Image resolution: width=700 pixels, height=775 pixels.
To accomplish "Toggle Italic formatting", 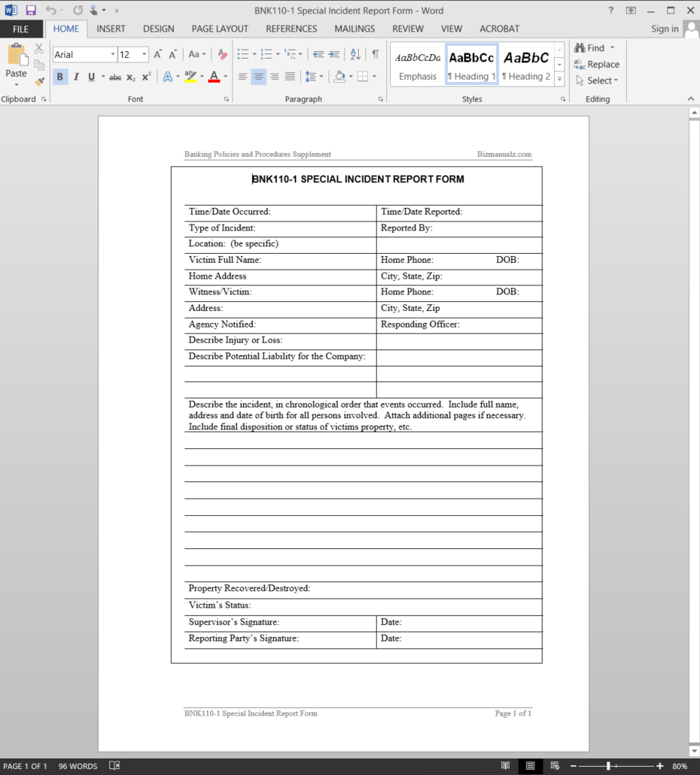I will (76, 77).
